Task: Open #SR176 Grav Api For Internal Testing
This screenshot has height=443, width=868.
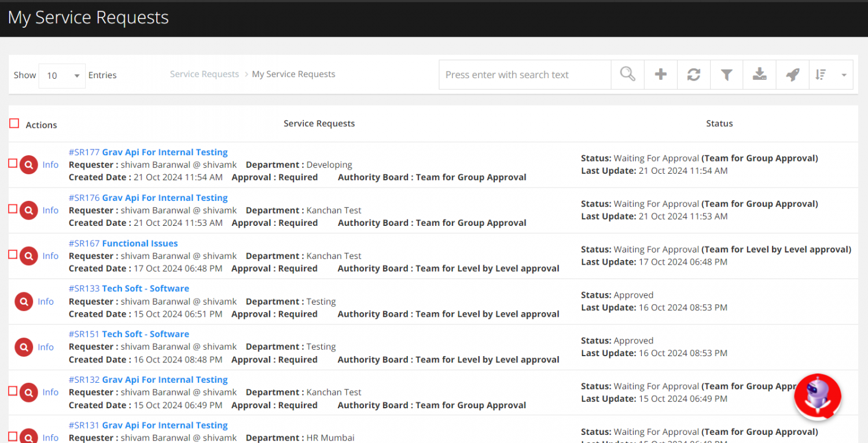Action: click(148, 198)
